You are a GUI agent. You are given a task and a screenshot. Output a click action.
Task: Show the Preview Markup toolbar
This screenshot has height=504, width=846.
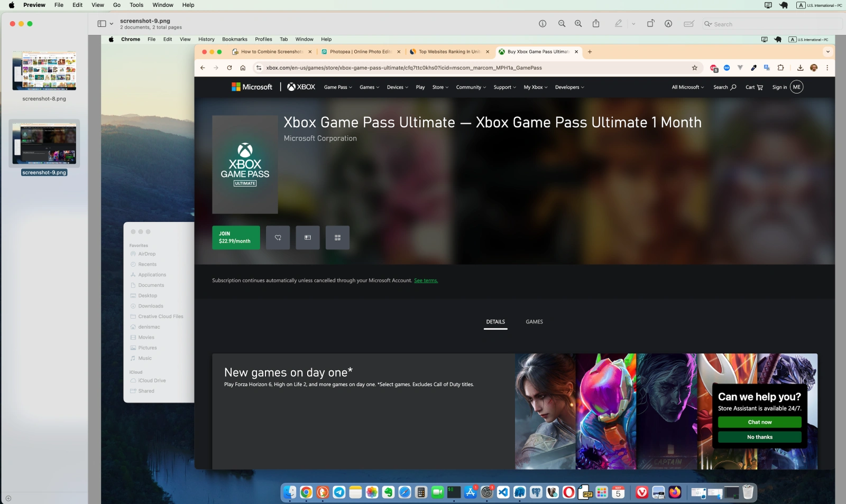coord(668,24)
